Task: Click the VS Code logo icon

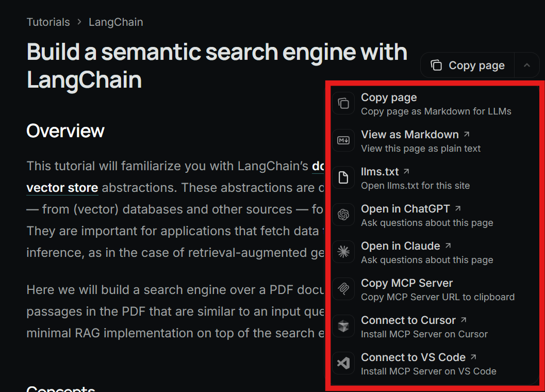Action: pyautogui.click(x=343, y=364)
